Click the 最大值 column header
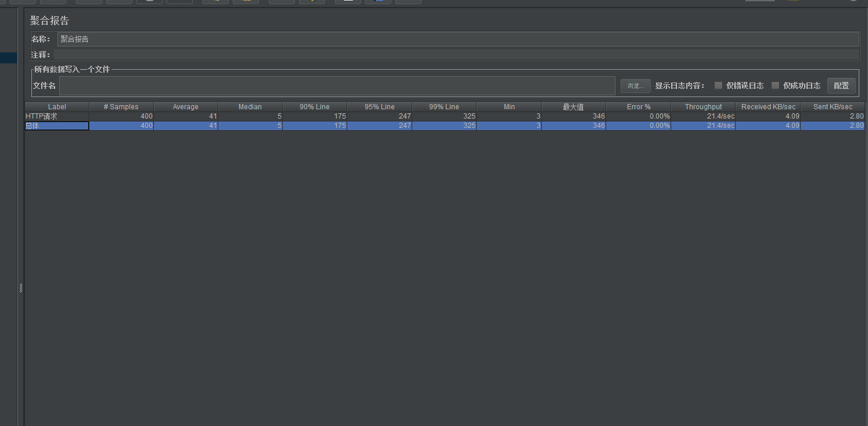 pyautogui.click(x=574, y=107)
